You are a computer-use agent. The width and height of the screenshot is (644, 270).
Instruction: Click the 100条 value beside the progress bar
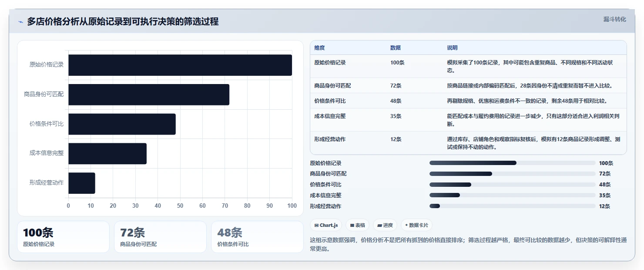(606, 163)
